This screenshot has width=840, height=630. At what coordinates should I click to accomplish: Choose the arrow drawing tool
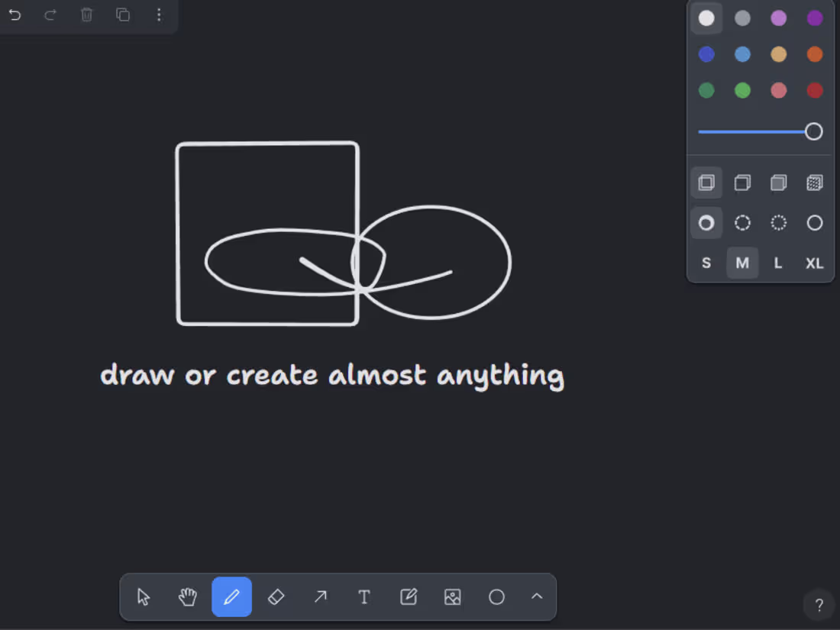tap(320, 597)
